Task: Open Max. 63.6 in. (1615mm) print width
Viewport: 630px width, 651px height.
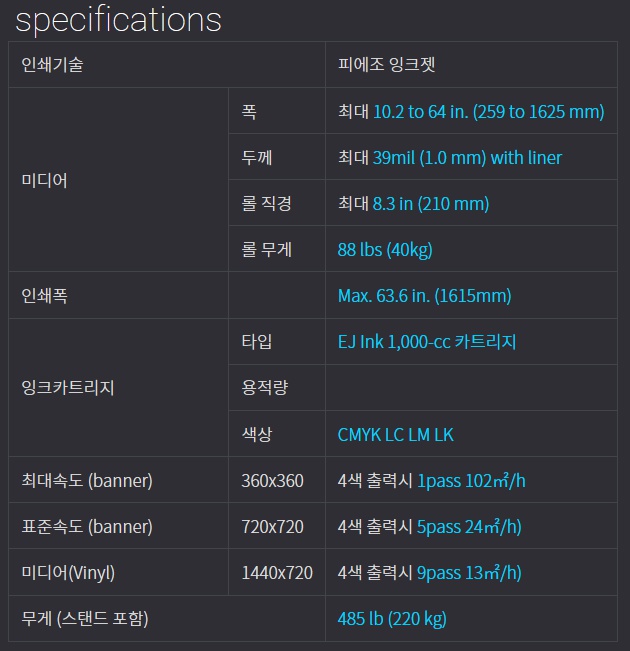Action: pyautogui.click(x=424, y=296)
